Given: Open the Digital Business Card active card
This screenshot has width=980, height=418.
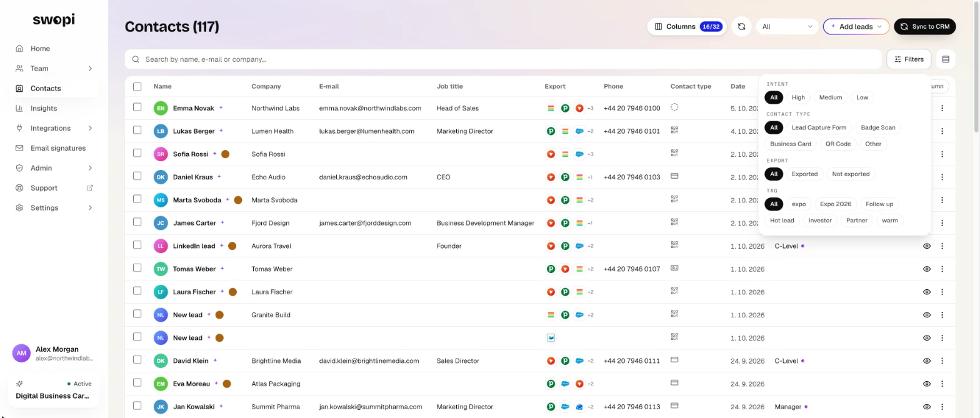Looking at the screenshot, I should coord(54,391).
